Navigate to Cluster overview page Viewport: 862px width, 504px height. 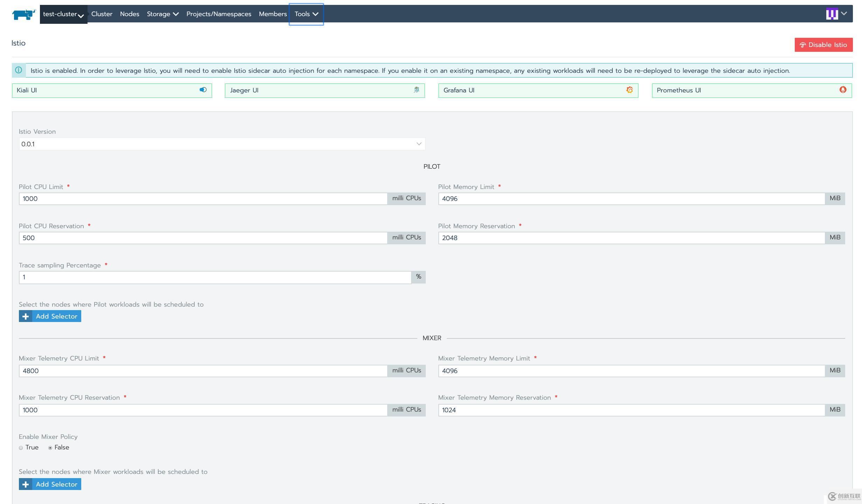pos(102,14)
